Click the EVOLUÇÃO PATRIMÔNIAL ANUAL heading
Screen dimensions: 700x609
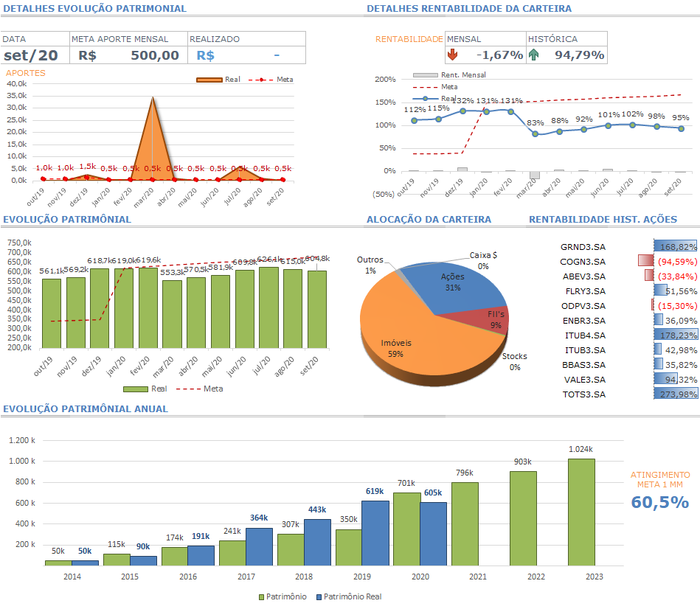(x=86, y=409)
